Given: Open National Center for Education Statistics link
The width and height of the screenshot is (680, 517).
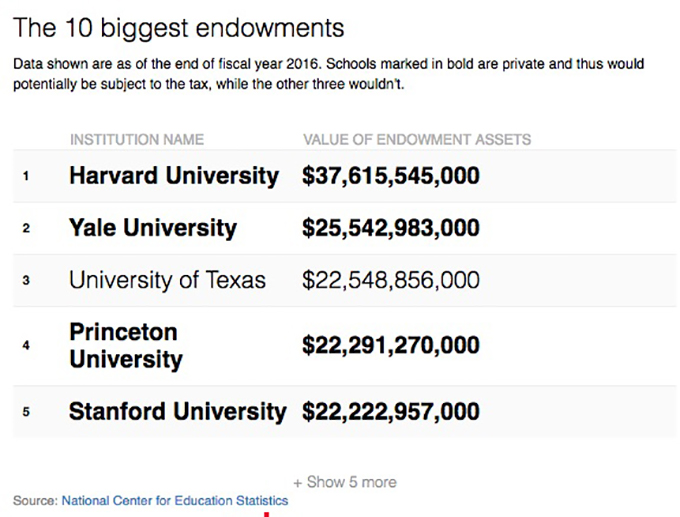Looking at the screenshot, I should (x=175, y=500).
